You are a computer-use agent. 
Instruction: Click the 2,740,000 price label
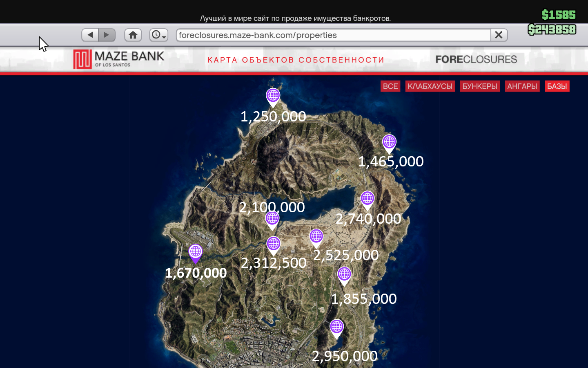[x=368, y=219]
